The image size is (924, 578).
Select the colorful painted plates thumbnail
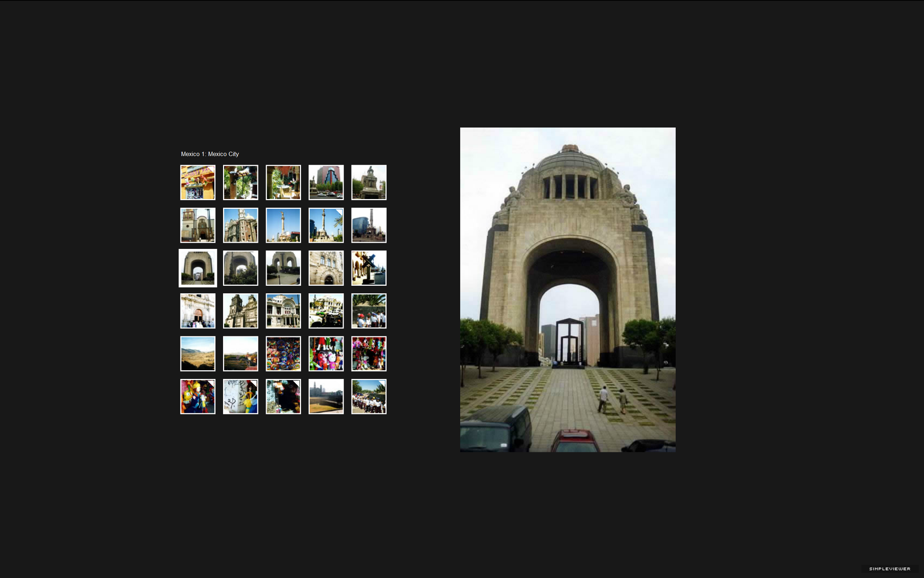click(283, 354)
